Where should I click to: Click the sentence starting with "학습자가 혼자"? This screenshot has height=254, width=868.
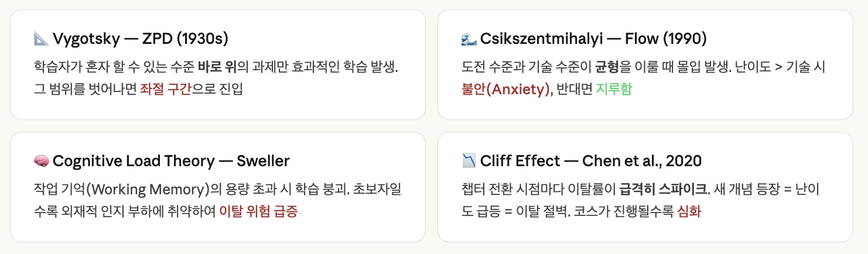click(x=216, y=67)
